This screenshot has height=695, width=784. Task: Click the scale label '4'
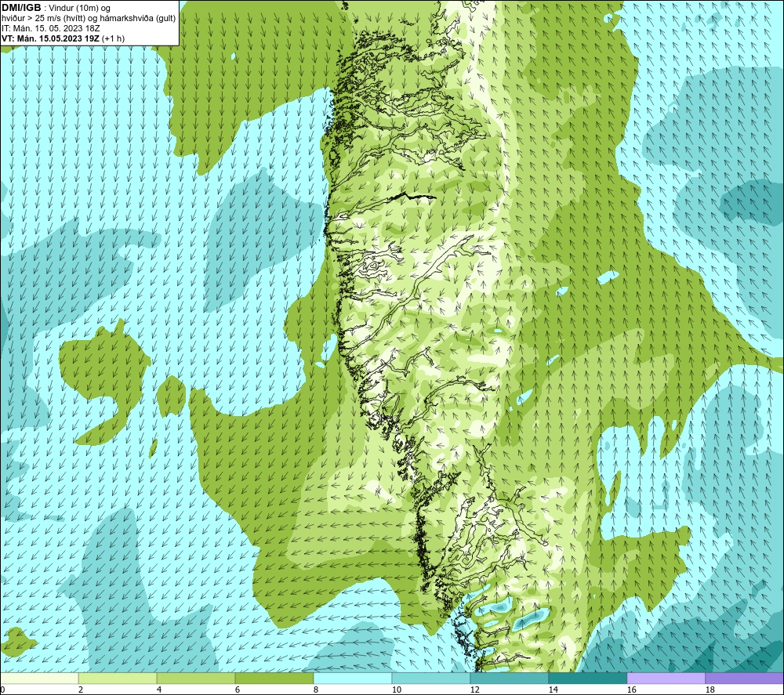point(159,690)
